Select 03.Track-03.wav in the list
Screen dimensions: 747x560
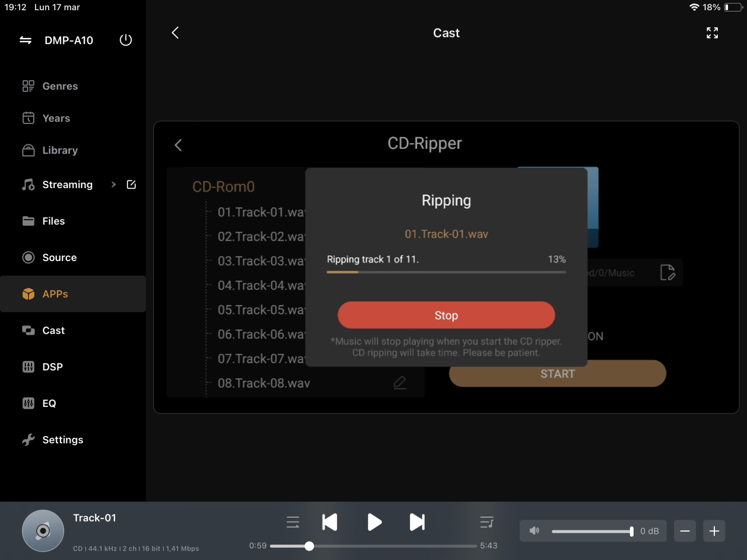point(261,261)
